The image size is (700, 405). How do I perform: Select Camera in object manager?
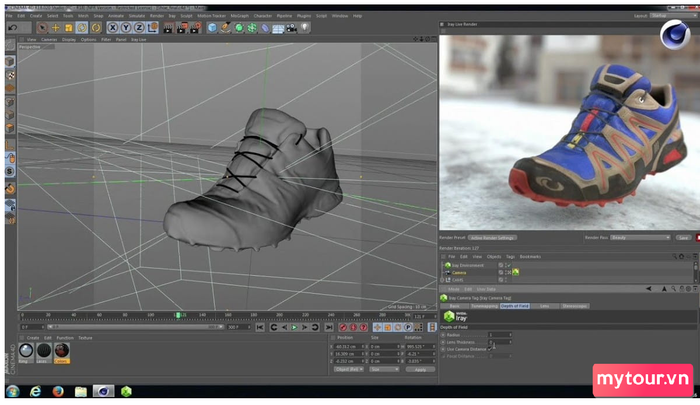pyautogui.click(x=459, y=272)
